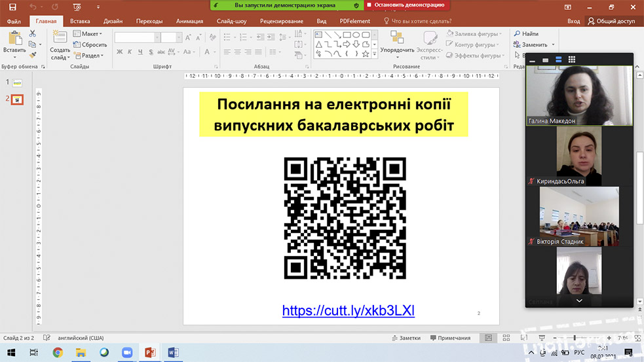Click the Replace (Заменить) button
Screen dimensions: 644x362
pyautogui.click(x=531, y=45)
